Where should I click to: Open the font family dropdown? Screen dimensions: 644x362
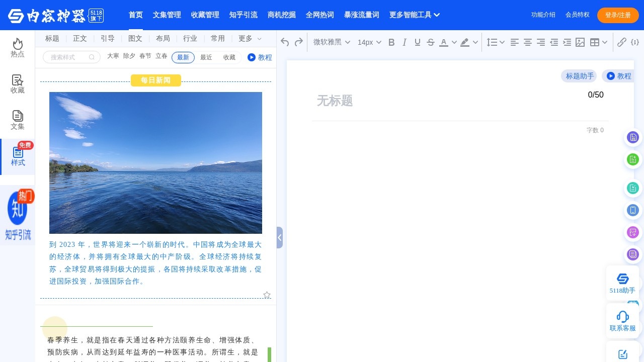point(330,42)
